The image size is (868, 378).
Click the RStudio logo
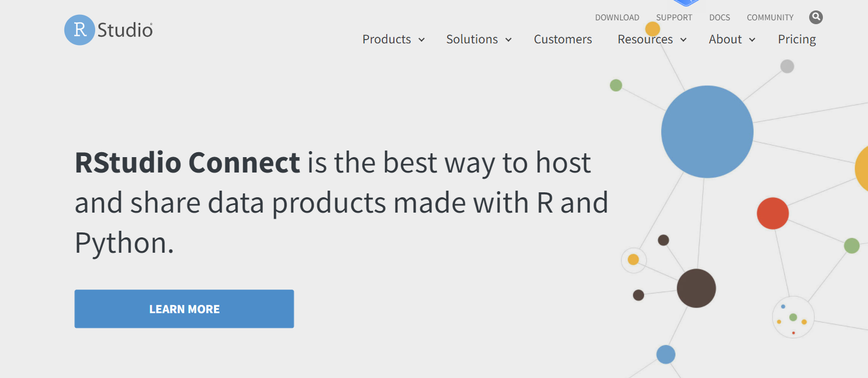pyautogui.click(x=109, y=30)
